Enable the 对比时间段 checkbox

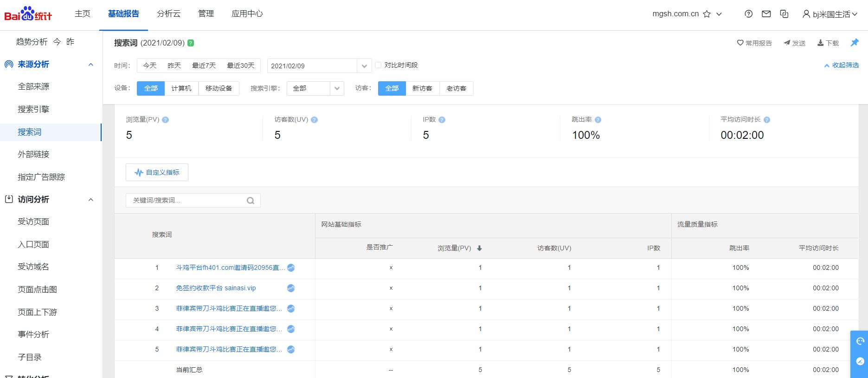pyautogui.click(x=378, y=65)
